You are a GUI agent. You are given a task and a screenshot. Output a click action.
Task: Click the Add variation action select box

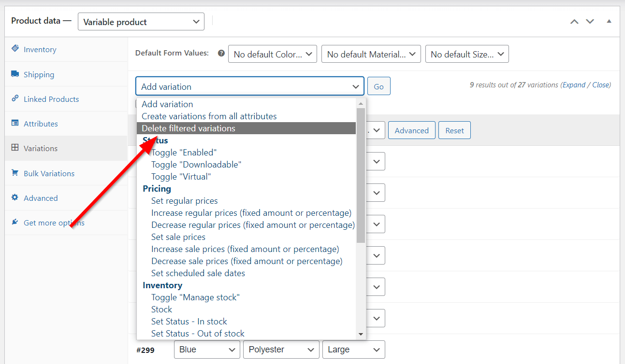tap(250, 86)
